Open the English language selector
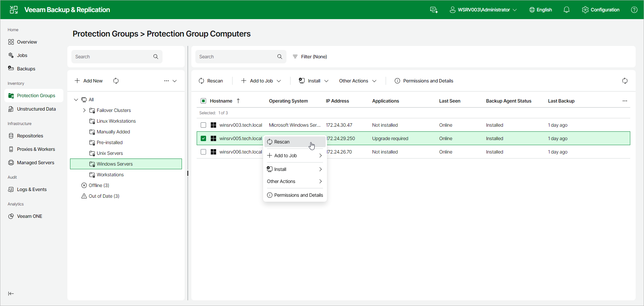 (x=540, y=10)
